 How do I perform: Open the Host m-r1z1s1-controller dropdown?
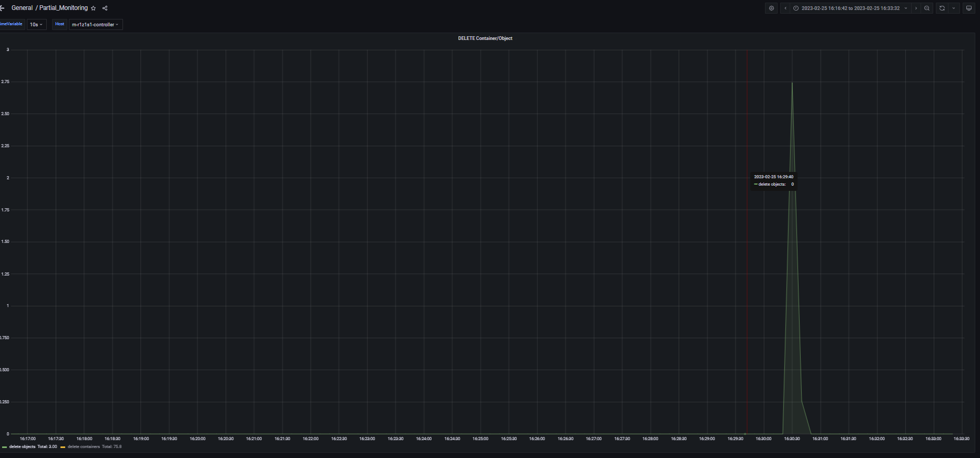[95, 25]
